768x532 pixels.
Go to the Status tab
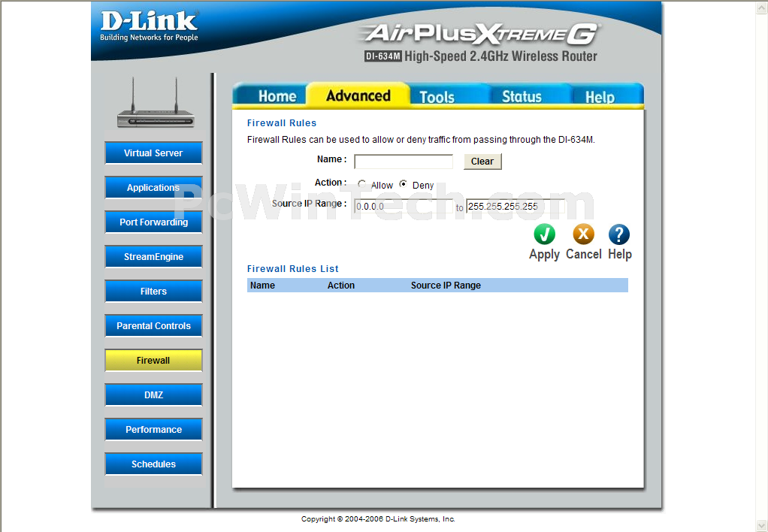(522, 96)
